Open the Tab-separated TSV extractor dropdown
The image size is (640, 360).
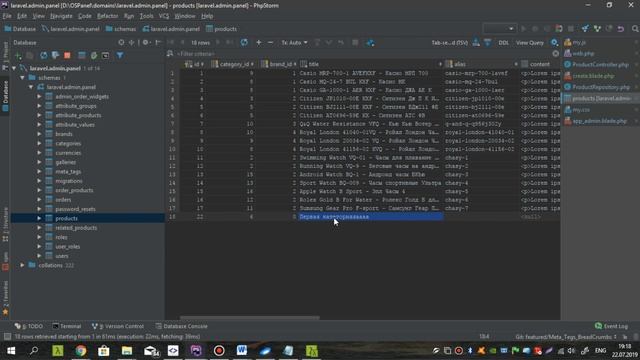click(449, 42)
